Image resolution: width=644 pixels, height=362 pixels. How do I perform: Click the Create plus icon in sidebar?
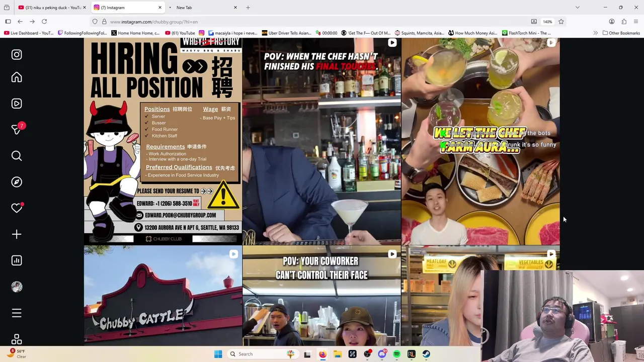(x=17, y=234)
